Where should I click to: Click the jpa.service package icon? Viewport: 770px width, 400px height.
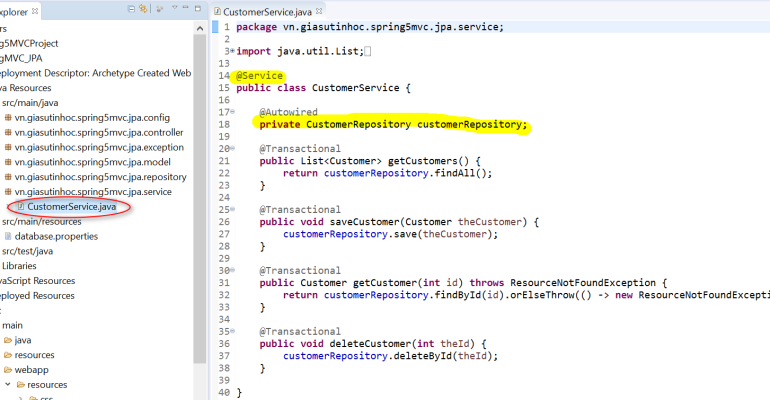coord(8,191)
